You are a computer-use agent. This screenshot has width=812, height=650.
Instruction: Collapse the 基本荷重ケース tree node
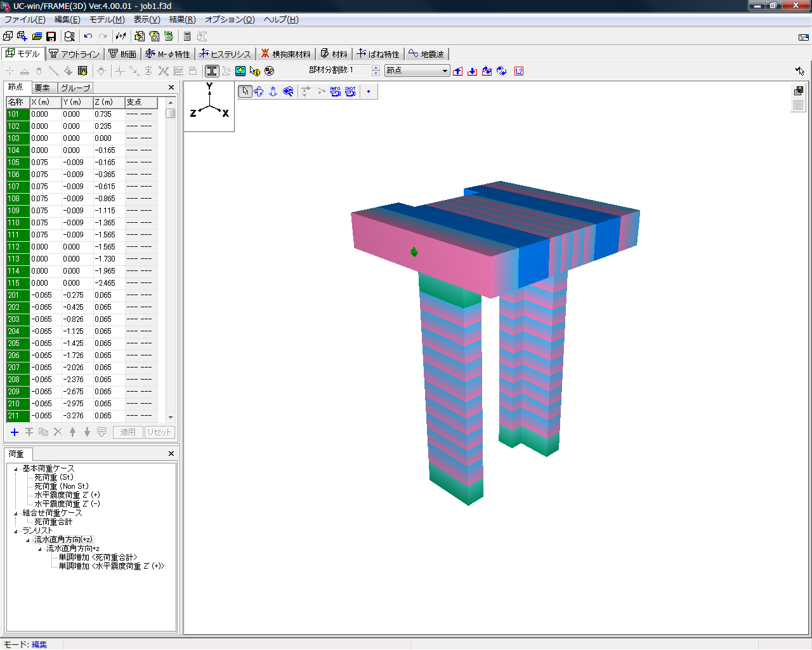pyautogui.click(x=16, y=469)
